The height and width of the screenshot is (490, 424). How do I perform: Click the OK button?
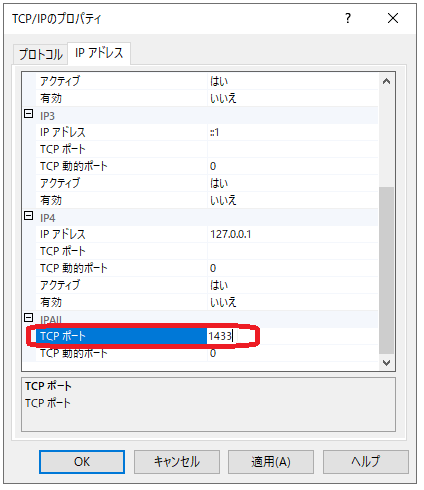tap(82, 462)
